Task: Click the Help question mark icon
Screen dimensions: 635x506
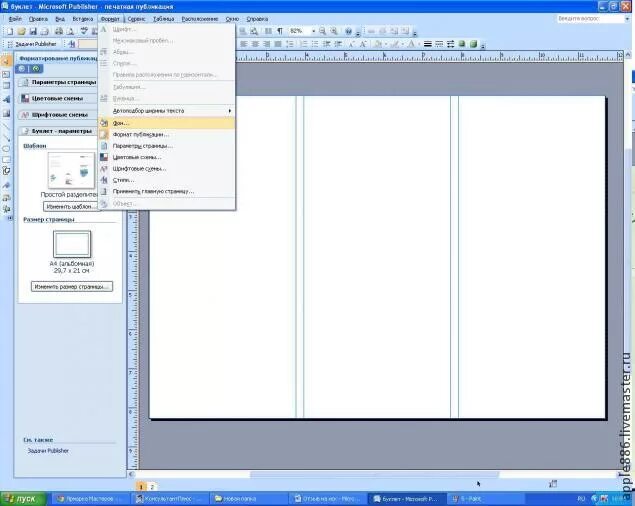Action: 348,31
